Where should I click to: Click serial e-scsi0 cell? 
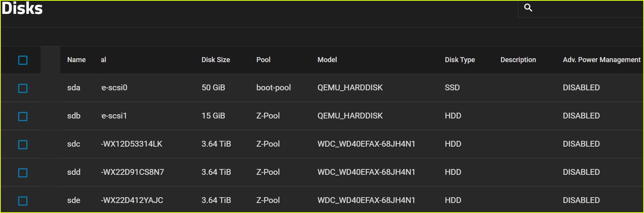114,88
